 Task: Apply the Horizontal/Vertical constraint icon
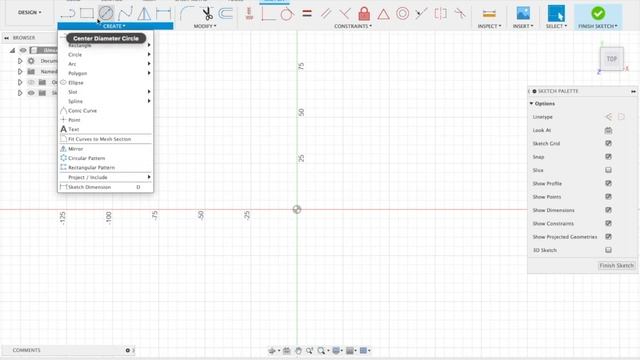point(249,13)
